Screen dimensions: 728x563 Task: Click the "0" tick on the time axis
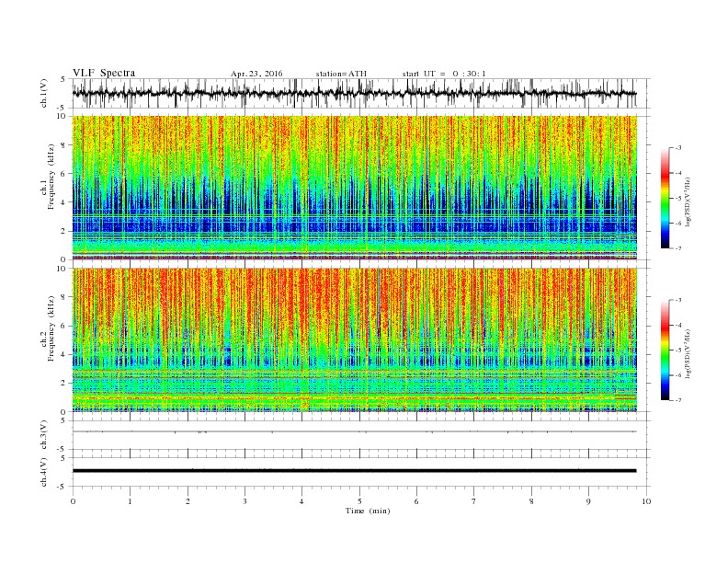click(73, 501)
